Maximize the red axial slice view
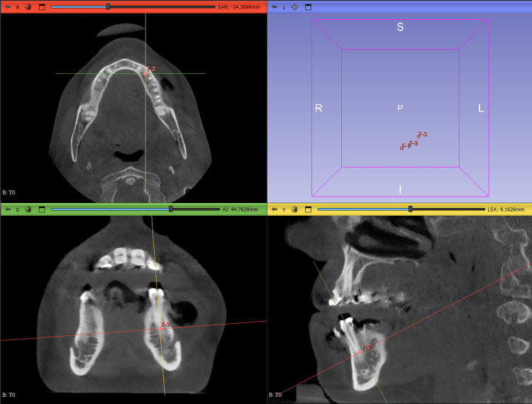This screenshot has width=532, height=404. click(x=42, y=7)
